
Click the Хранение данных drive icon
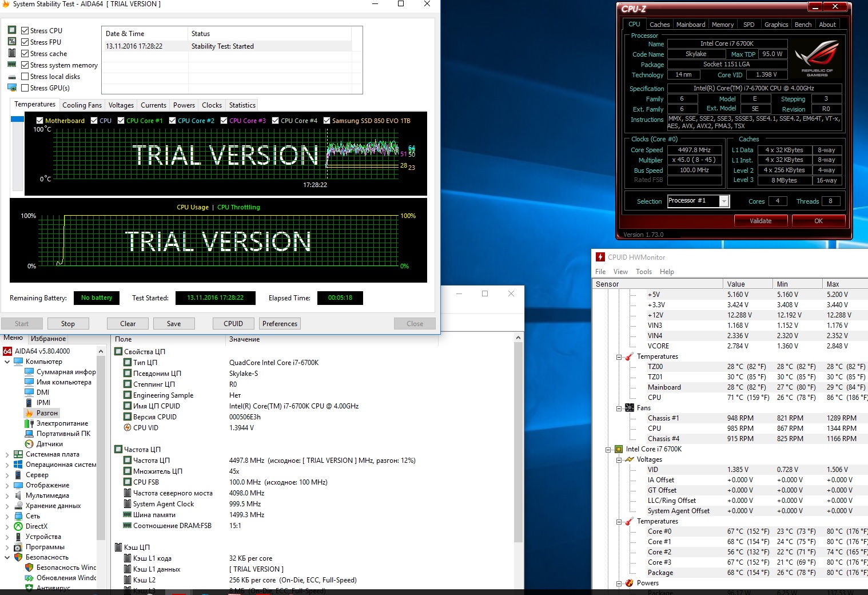tap(18, 506)
